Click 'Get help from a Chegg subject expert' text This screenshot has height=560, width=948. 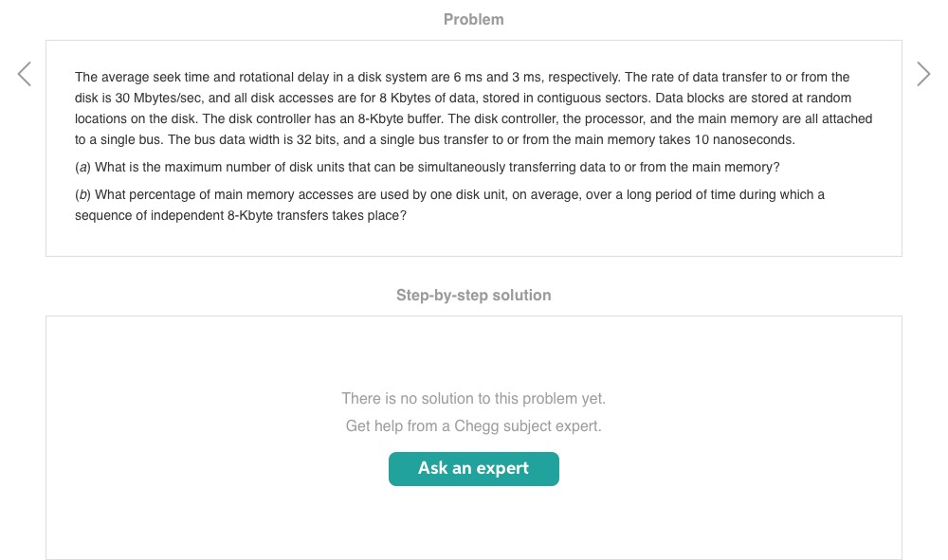click(x=473, y=426)
